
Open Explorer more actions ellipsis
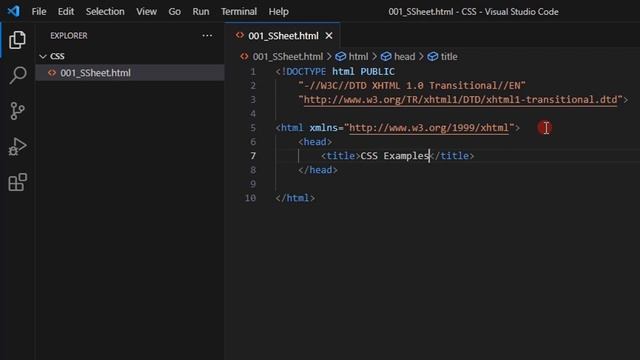(207, 36)
